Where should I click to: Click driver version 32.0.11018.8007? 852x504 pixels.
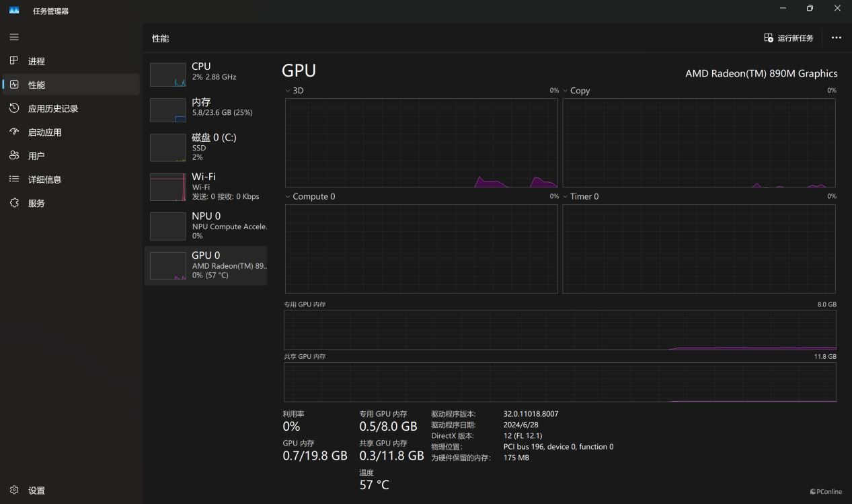tap(531, 414)
